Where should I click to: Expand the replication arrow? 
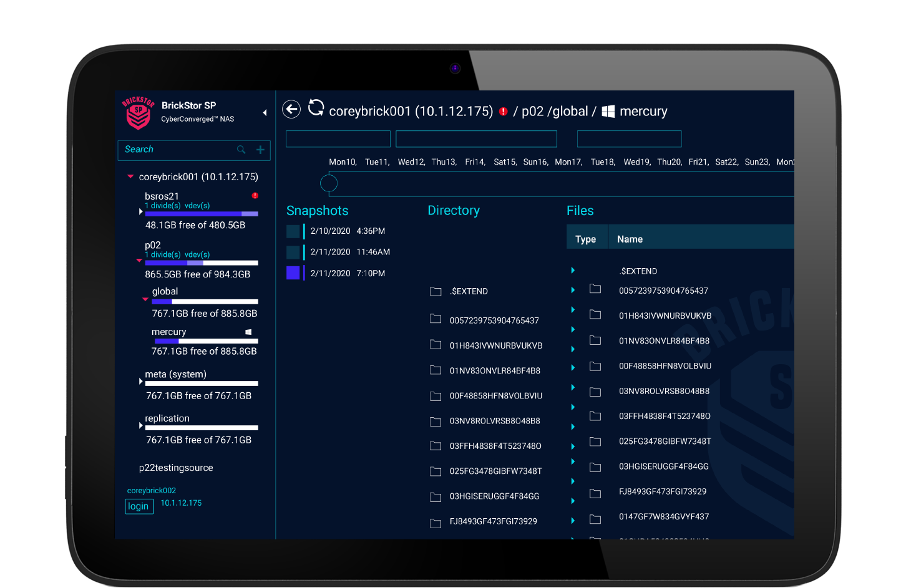[140, 425]
